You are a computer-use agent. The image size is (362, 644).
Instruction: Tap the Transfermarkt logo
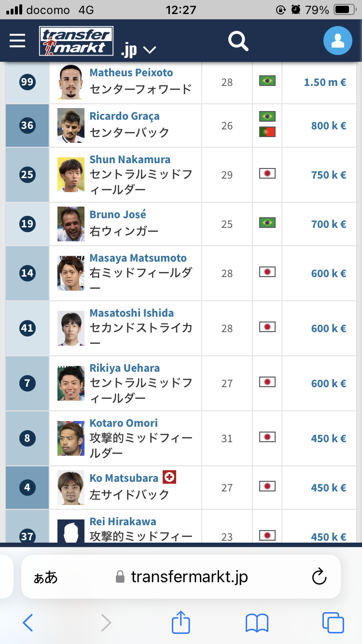coord(76,41)
